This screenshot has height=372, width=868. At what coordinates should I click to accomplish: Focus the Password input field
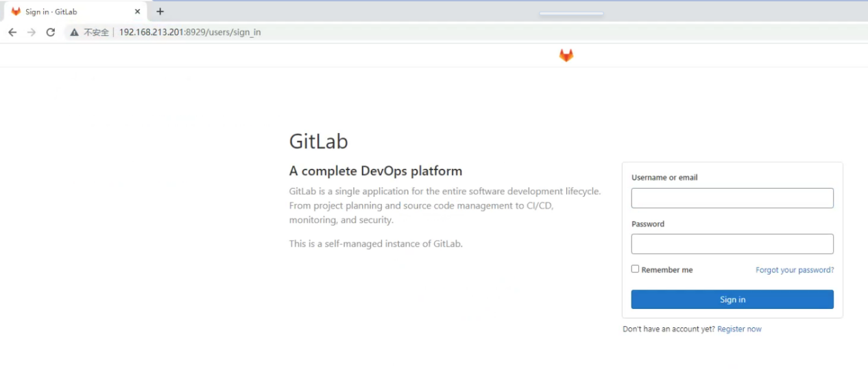[x=732, y=244]
